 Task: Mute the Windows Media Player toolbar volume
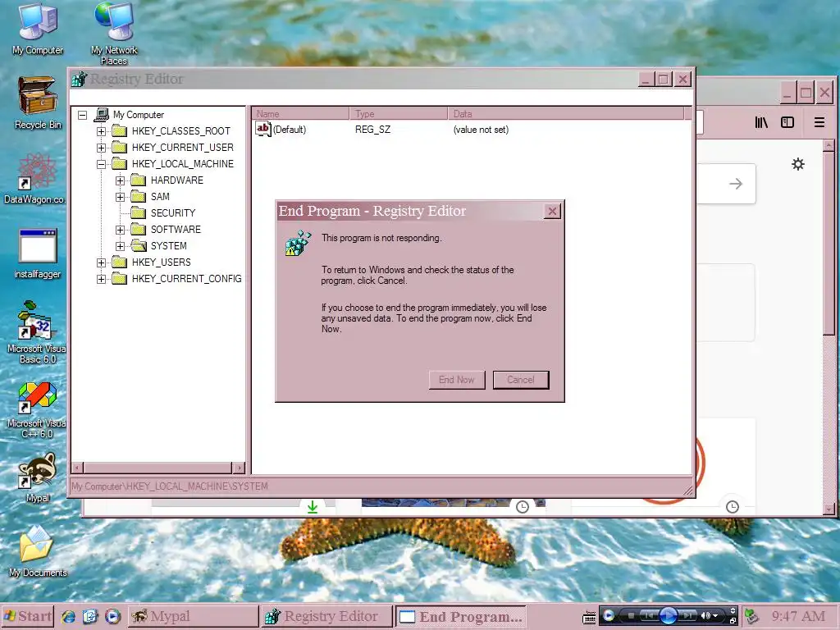705,615
